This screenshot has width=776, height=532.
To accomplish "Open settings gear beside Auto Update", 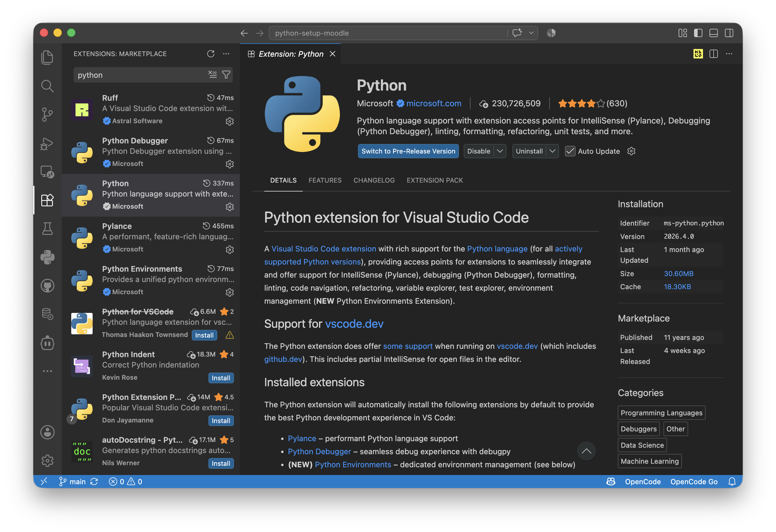I will (631, 151).
